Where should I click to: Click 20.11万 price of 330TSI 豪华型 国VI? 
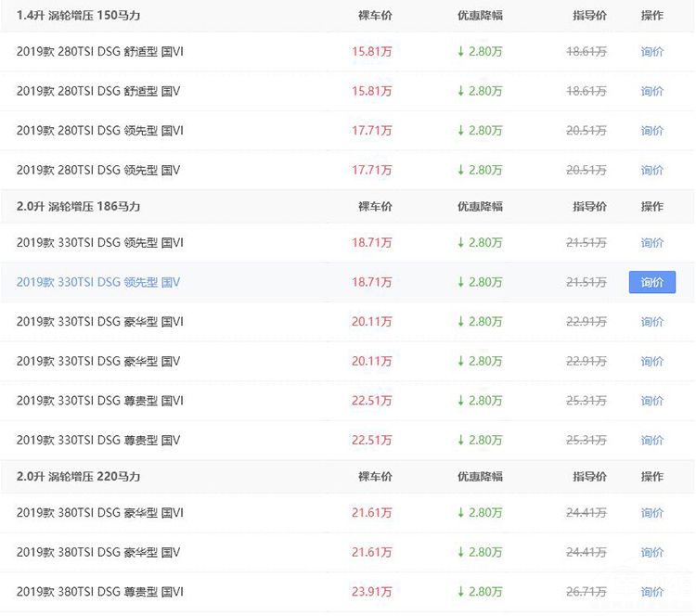[371, 321]
